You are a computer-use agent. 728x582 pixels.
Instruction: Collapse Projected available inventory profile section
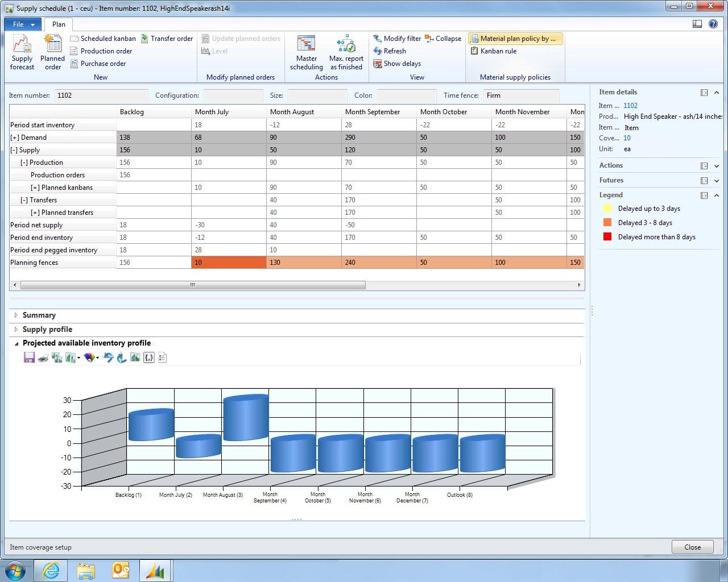point(16,343)
